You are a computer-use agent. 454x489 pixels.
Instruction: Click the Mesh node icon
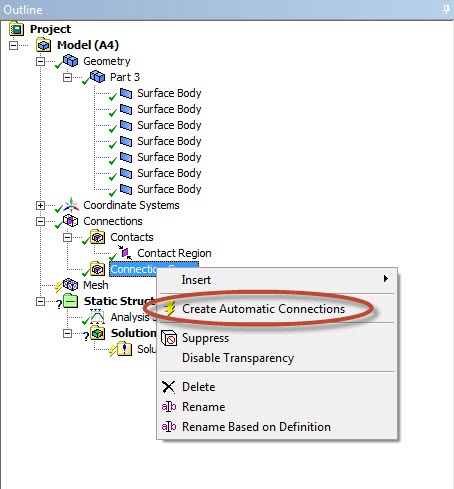[x=70, y=285]
